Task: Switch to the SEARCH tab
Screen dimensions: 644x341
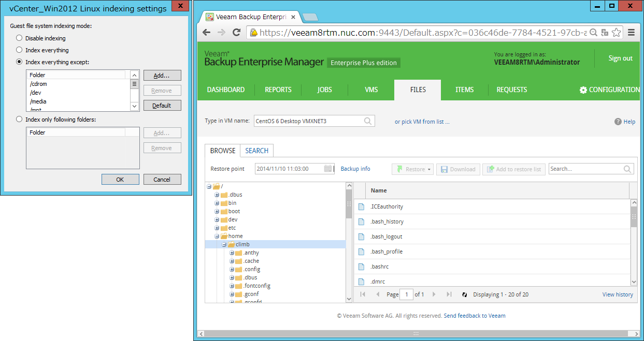Action: point(257,151)
